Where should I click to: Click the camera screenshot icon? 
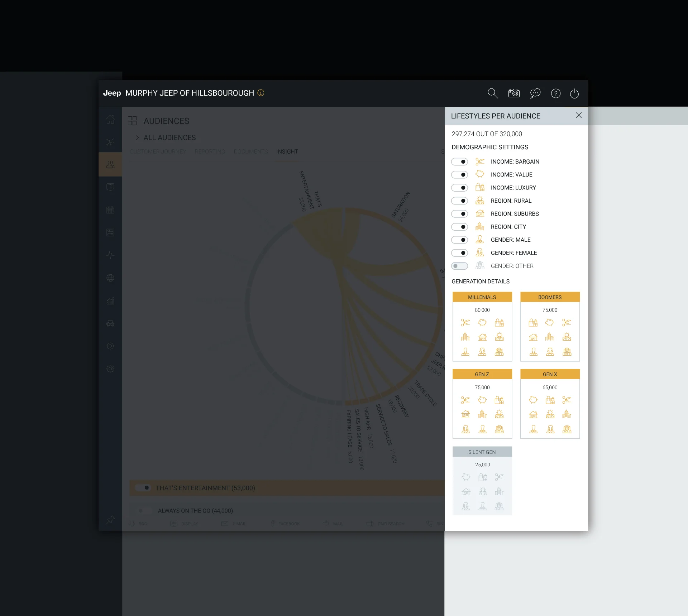click(514, 93)
